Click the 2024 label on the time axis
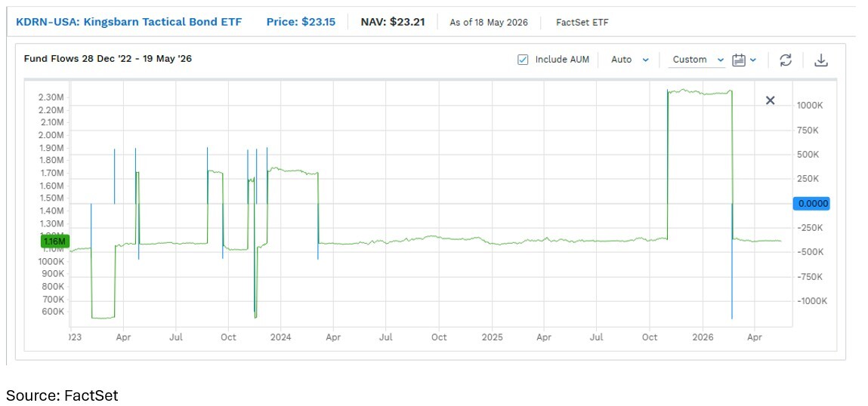 (x=281, y=337)
